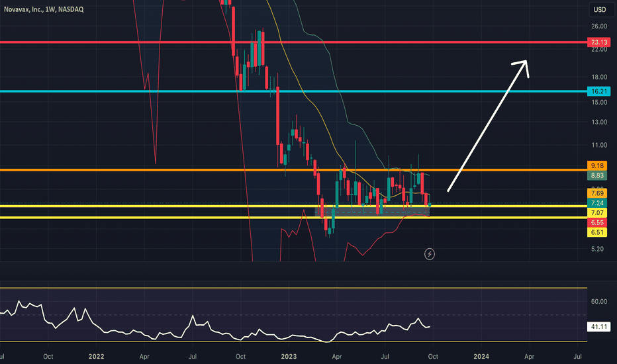617x364 pixels.
Task: Open the USD currency selector
Action: pos(599,9)
